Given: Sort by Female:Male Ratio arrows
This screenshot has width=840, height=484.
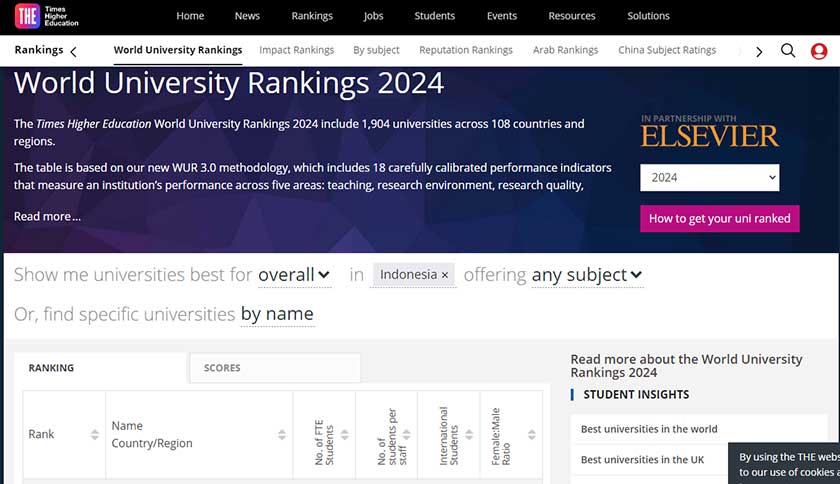Looking at the screenshot, I should click(x=531, y=435).
